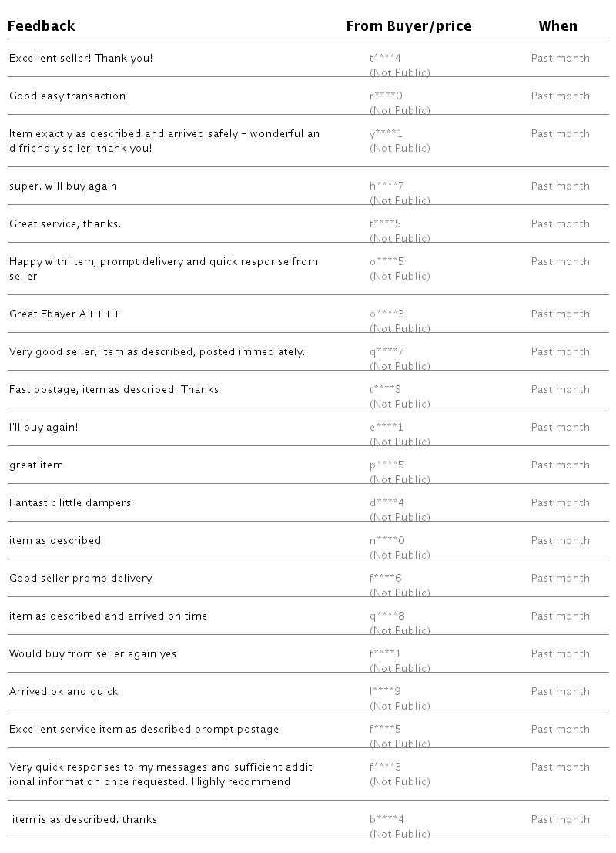Select buyer y****1 username
This screenshot has height=853, width=616.
coord(386,134)
